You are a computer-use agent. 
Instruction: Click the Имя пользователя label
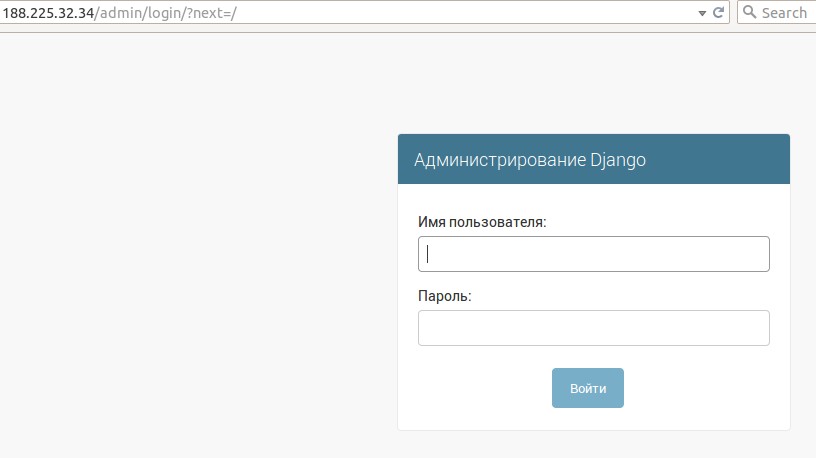coord(482,222)
